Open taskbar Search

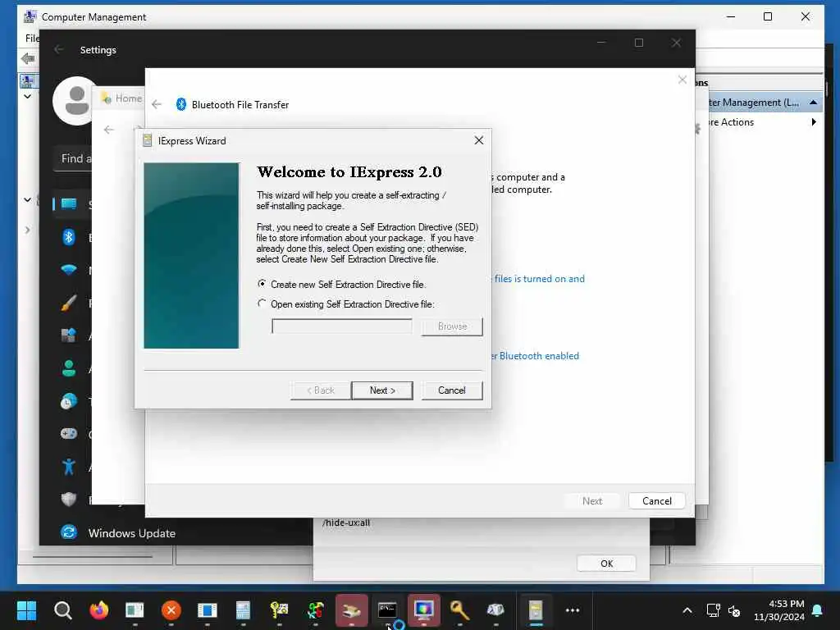pos(62,610)
